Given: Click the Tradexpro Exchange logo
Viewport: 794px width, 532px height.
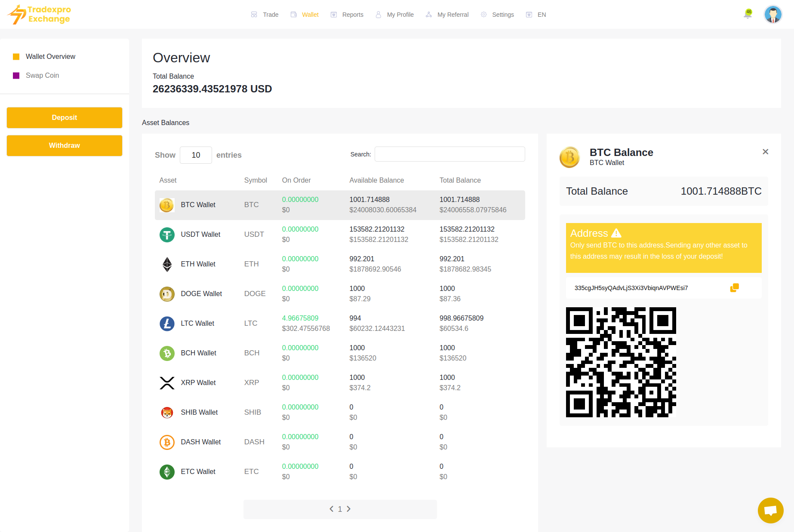Looking at the screenshot, I should [39, 15].
